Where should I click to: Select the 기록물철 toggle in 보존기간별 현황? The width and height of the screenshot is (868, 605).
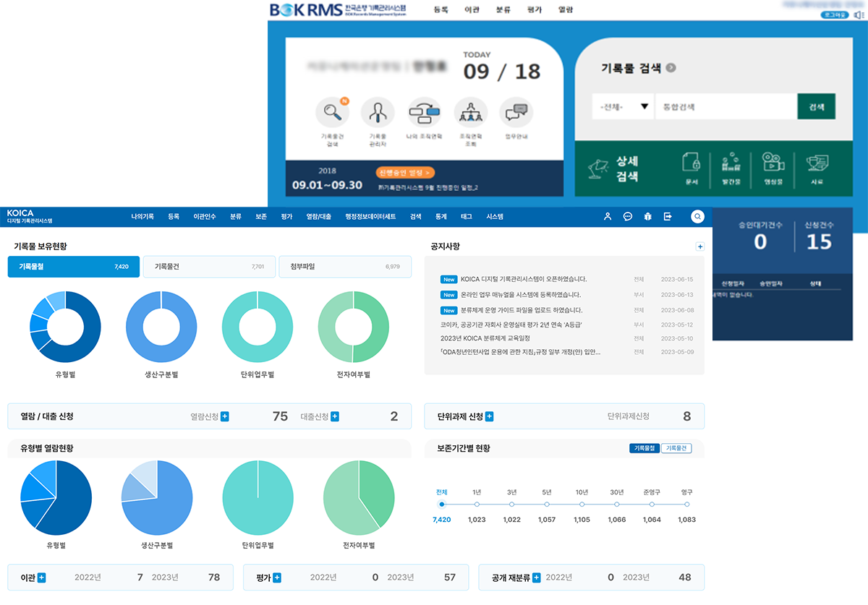coord(644,448)
